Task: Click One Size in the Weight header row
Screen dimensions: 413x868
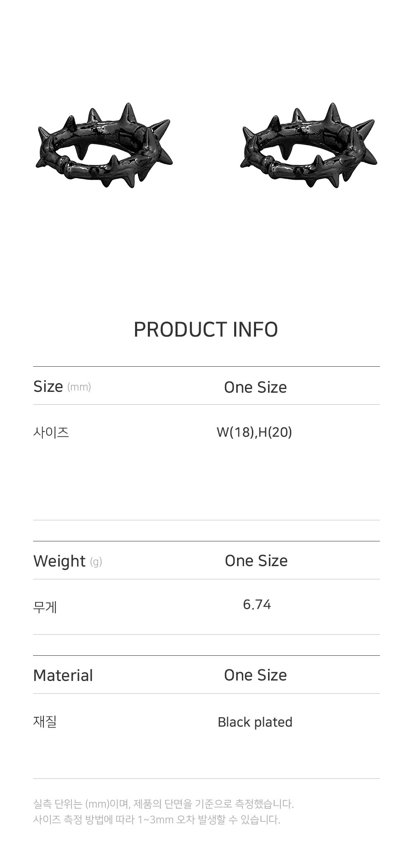Action: coord(256,561)
